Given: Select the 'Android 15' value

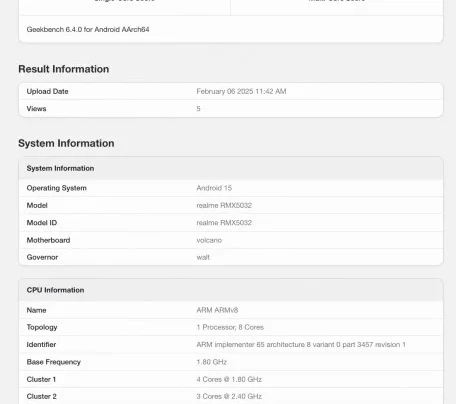Looking at the screenshot, I should [x=214, y=188].
